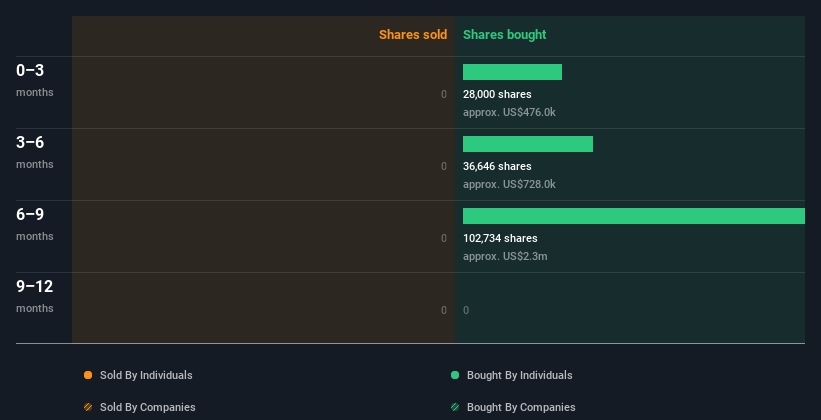Click the 28,000 shares value
The height and width of the screenshot is (420, 821).
(x=497, y=94)
